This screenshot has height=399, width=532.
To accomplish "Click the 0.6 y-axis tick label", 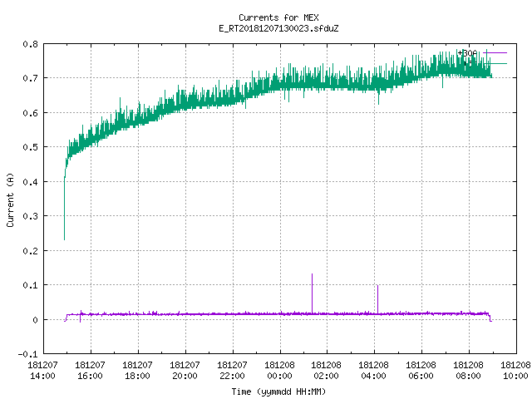I will [x=31, y=113].
